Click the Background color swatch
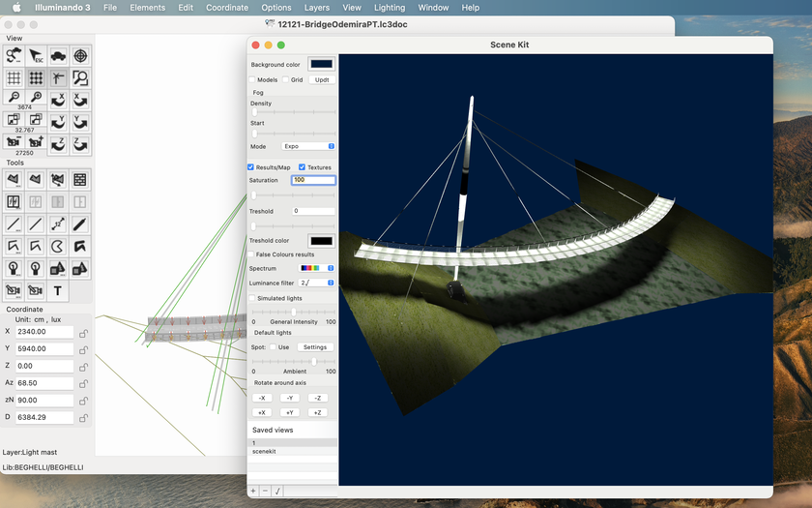 [x=321, y=65]
